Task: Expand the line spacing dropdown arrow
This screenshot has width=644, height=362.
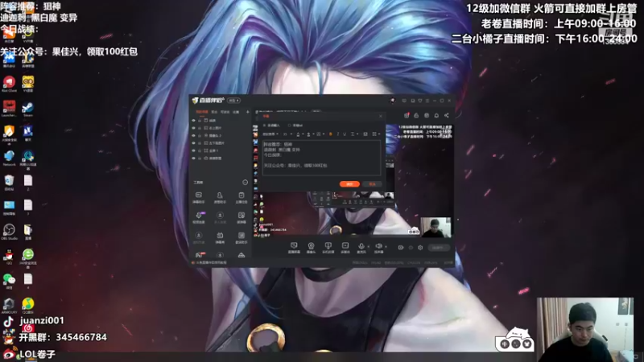Action: coord(357,134)
